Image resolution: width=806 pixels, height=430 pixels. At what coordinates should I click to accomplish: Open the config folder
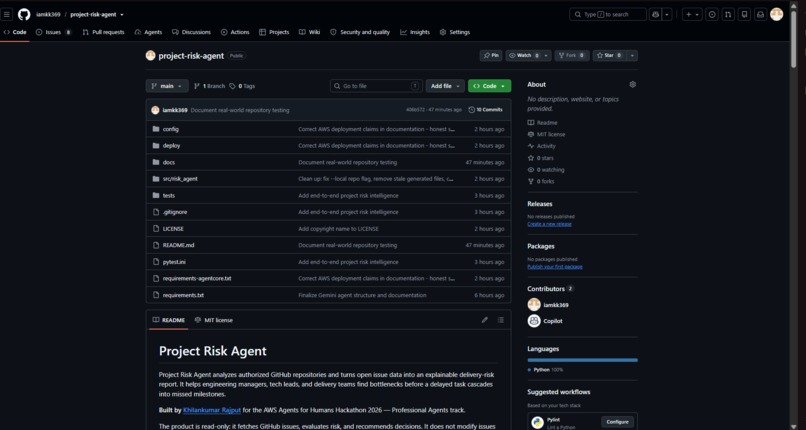[171, 129]
